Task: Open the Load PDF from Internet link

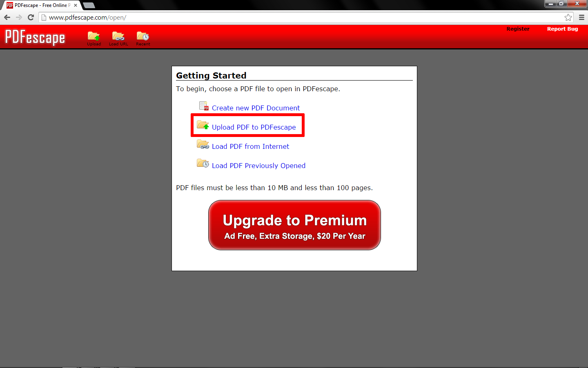Action: (x=250, y=146)
